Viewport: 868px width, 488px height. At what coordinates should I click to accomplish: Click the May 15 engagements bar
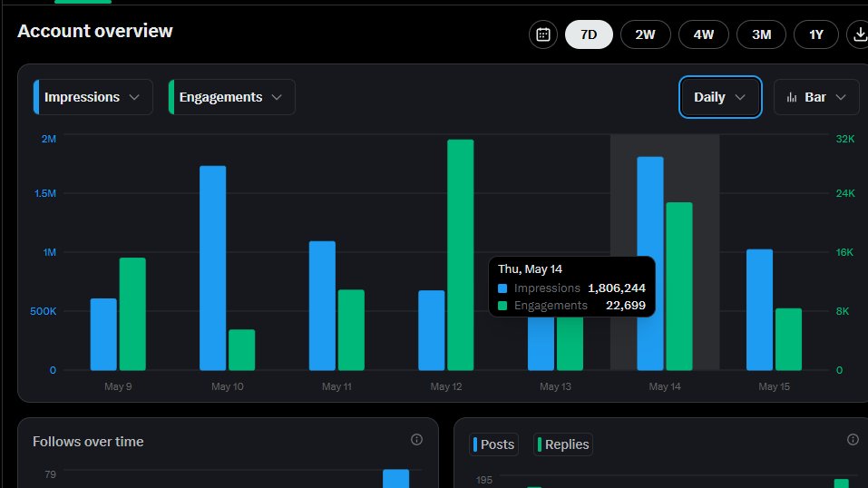click(x=789, y=339)
